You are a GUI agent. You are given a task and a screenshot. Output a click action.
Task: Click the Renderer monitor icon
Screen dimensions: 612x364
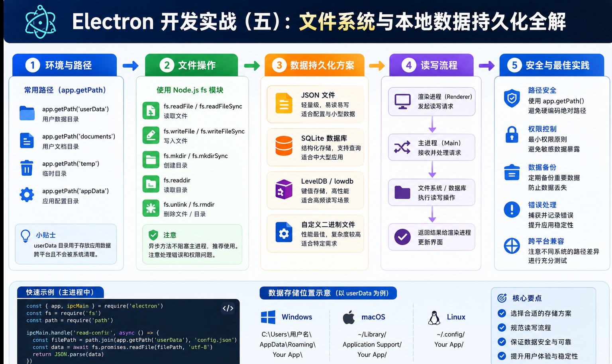pyautogui.click(x=403, y=101)
